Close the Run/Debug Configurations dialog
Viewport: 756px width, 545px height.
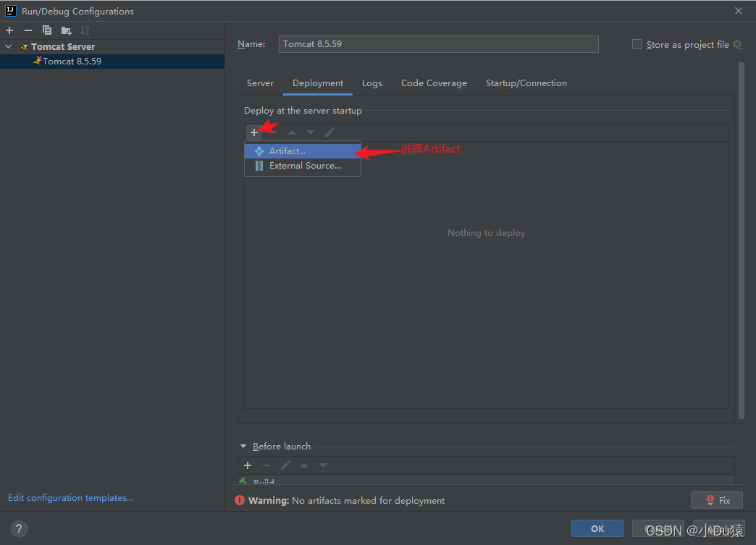(x=738, y=11)
